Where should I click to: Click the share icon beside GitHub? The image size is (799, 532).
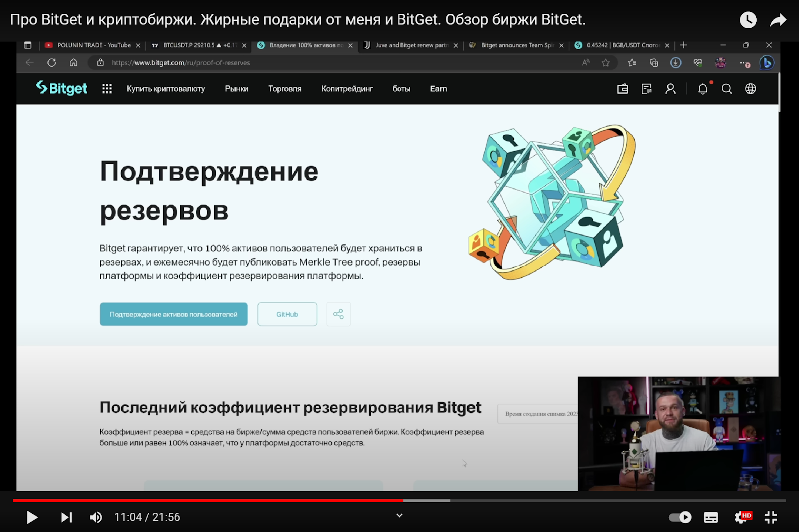[338, 314]
